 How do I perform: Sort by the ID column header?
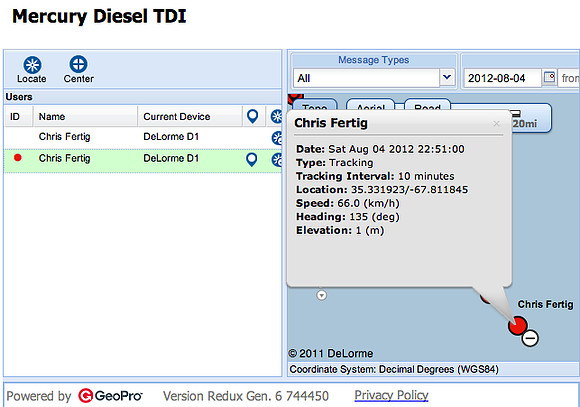(18, 117)
